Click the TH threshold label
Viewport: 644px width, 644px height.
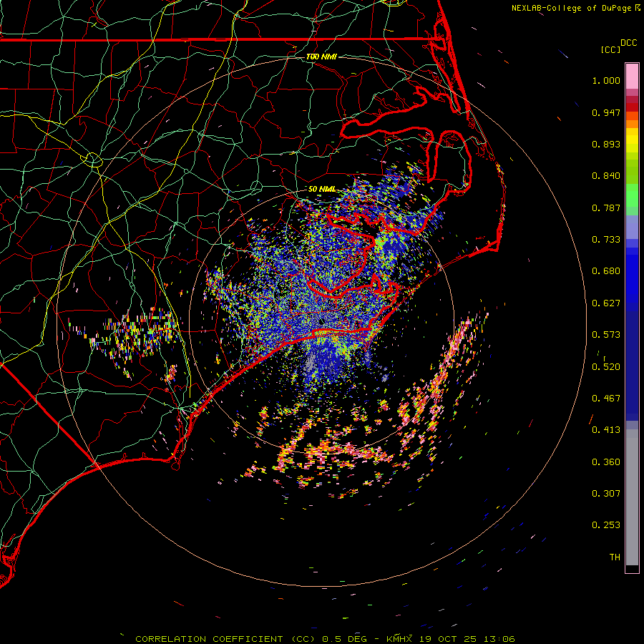coord(615,557)
